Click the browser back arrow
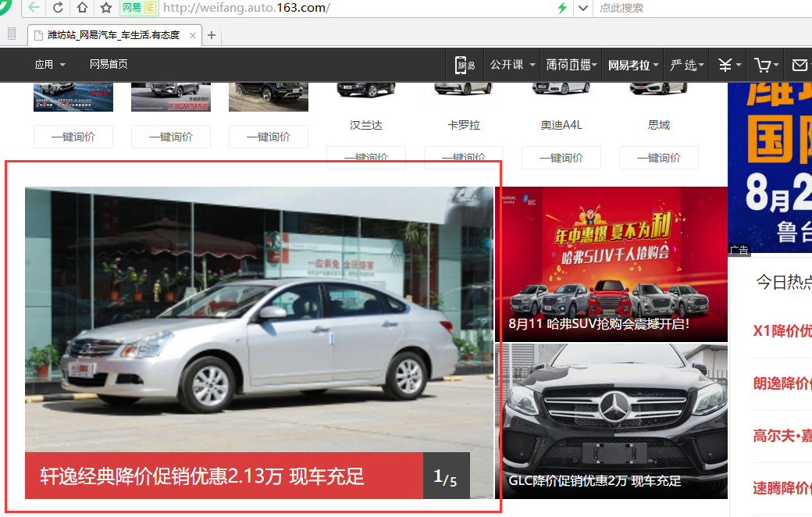 pos(34,7)
